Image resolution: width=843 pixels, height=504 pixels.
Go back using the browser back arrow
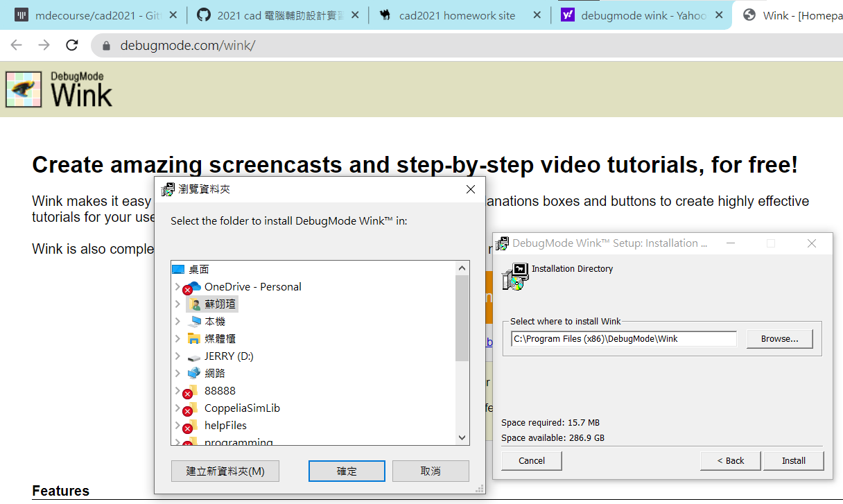coord(17,46)
